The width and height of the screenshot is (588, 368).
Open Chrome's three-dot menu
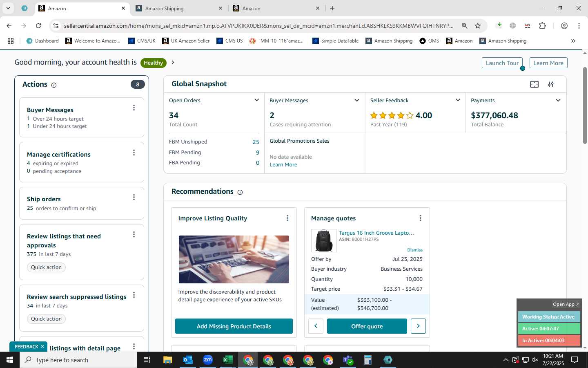[x=579, y=26]
